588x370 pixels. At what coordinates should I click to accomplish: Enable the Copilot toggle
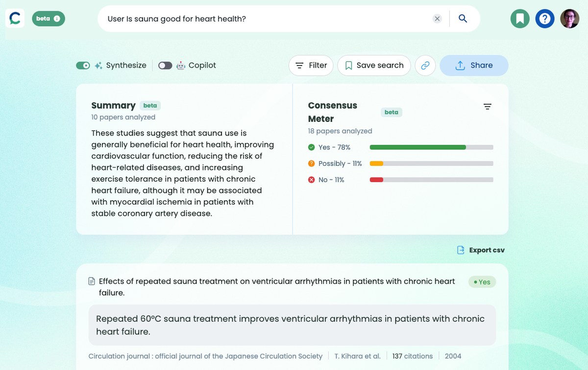[165, 66]
